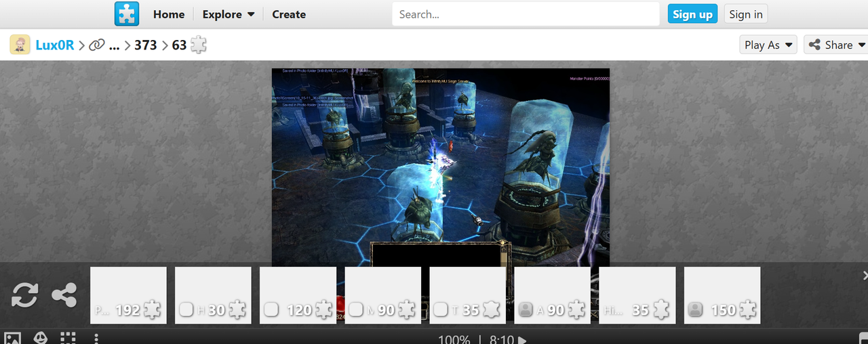Screen dimensions: 868x344
Task: Click the refresh arrows icon in the thumbnail strip
Action: tap(24, 295)
